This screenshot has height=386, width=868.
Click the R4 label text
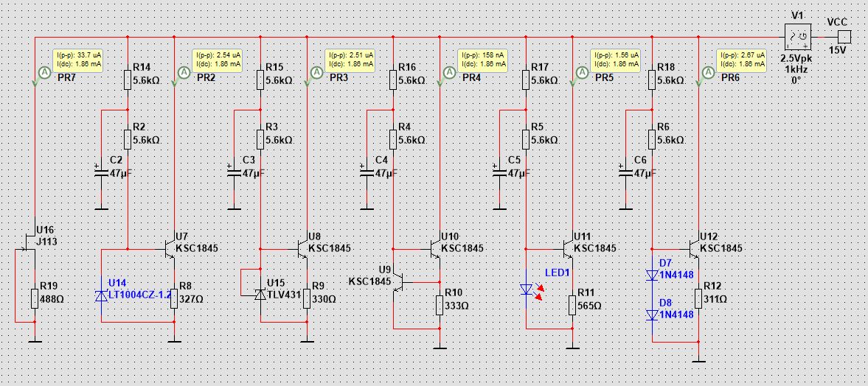pyautogui.click(x=404, y=127)
